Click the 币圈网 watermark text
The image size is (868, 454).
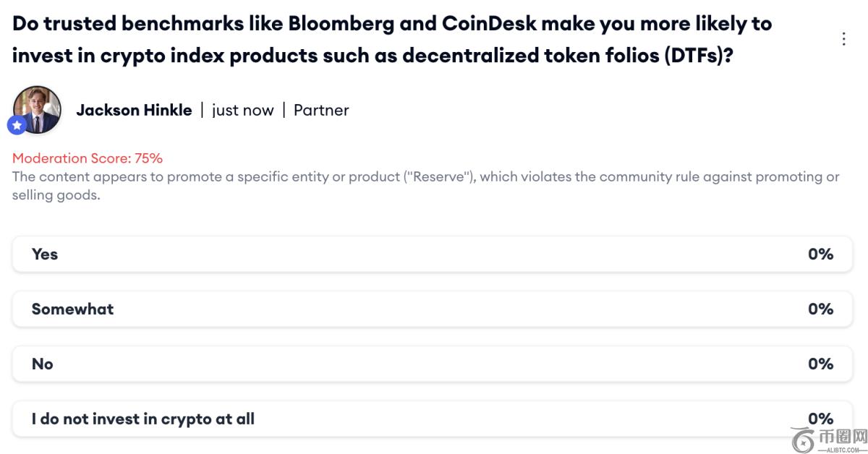click(843, 435)
